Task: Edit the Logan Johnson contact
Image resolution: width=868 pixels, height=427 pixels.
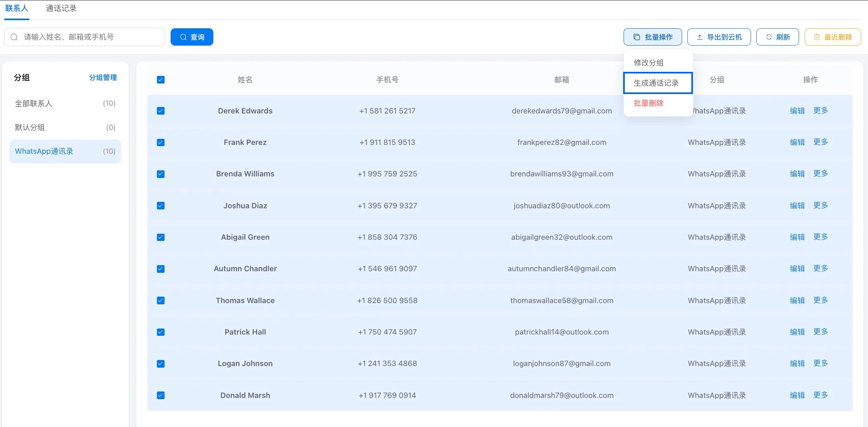Action: pyautogui.click(x=797, y=364)
